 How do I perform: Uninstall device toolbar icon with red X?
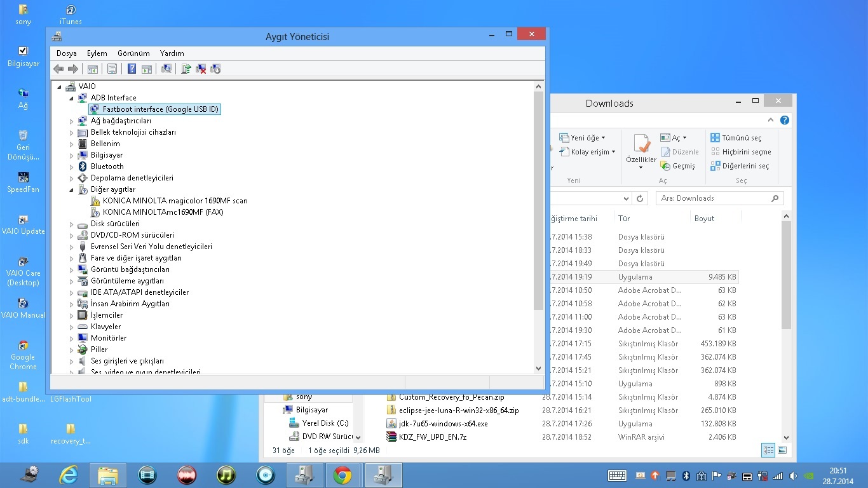tap(201, 69)
